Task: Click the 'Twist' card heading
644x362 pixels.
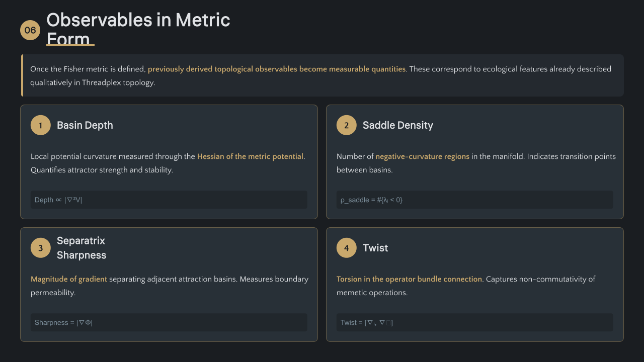Action: pos(375,248)
